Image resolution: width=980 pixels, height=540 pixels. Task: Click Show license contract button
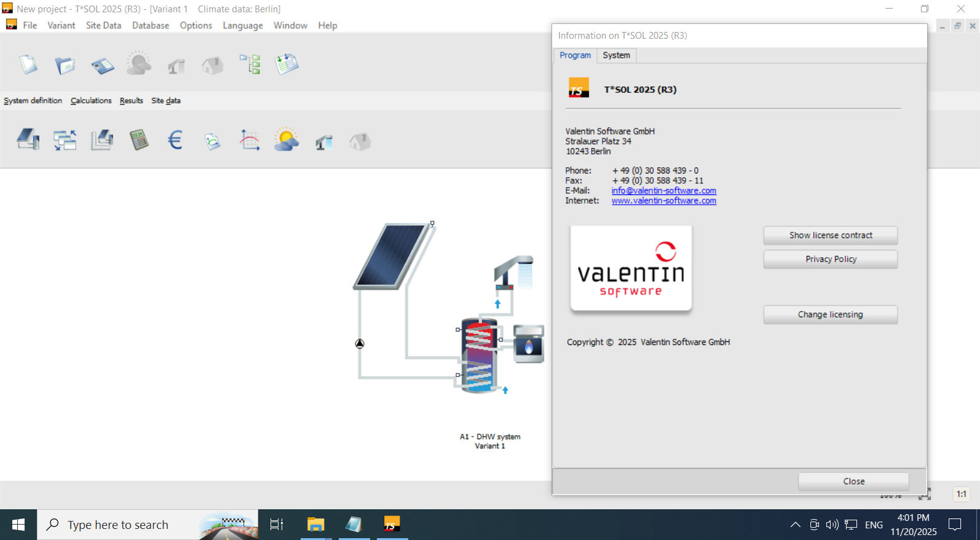point(830,235)
